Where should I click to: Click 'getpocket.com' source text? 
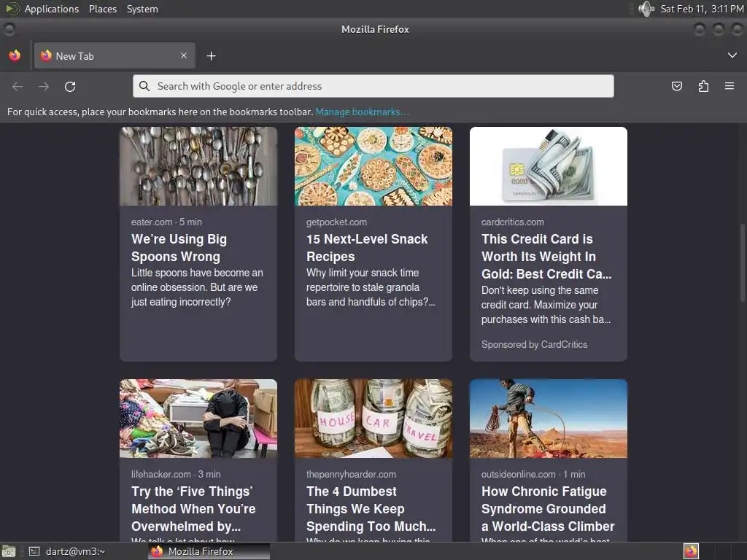336,222
